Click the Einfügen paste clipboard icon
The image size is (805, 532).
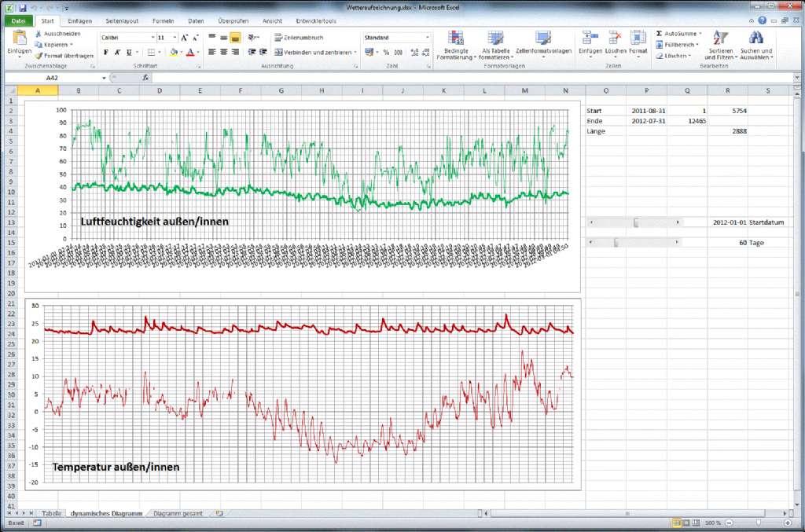coord(20,39)
